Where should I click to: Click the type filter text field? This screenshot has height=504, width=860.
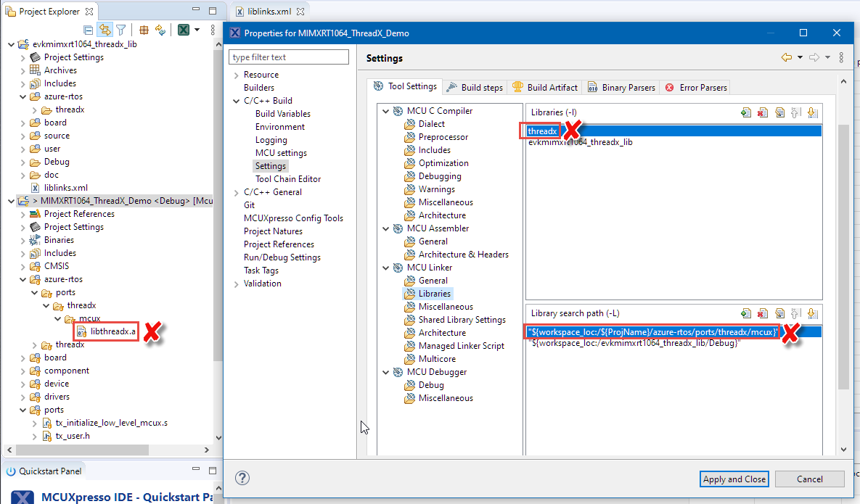289,57
